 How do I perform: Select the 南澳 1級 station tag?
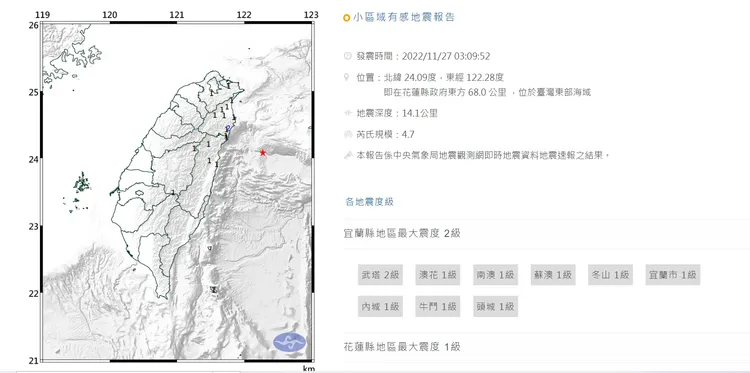[x=496, y=275]
